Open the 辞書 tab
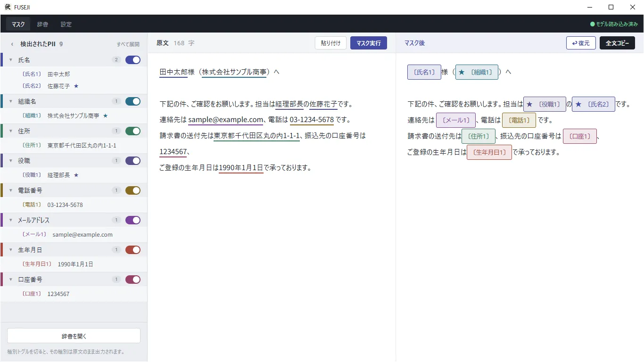This screenshot has width=644, height=362. click(x=42, y=24)
